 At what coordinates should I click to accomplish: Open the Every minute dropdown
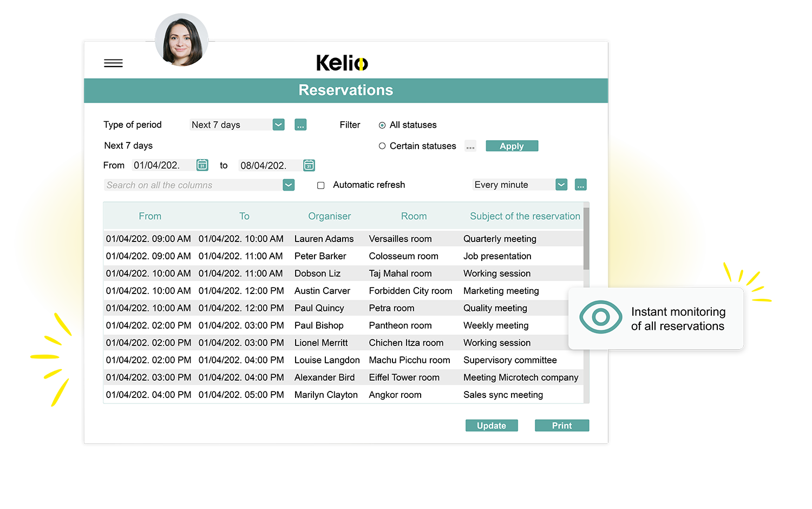click(561, 185)
